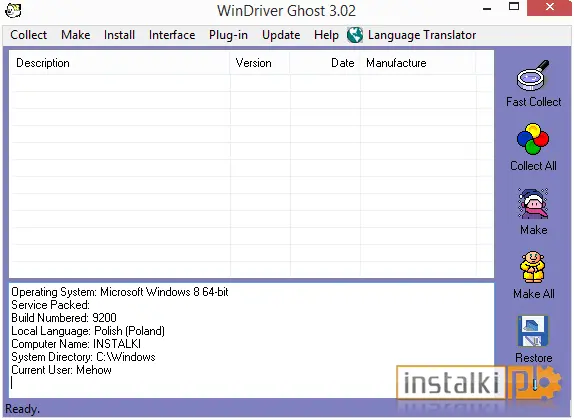Maximize the WinDriver Ghost window

(x=514, y=7)
